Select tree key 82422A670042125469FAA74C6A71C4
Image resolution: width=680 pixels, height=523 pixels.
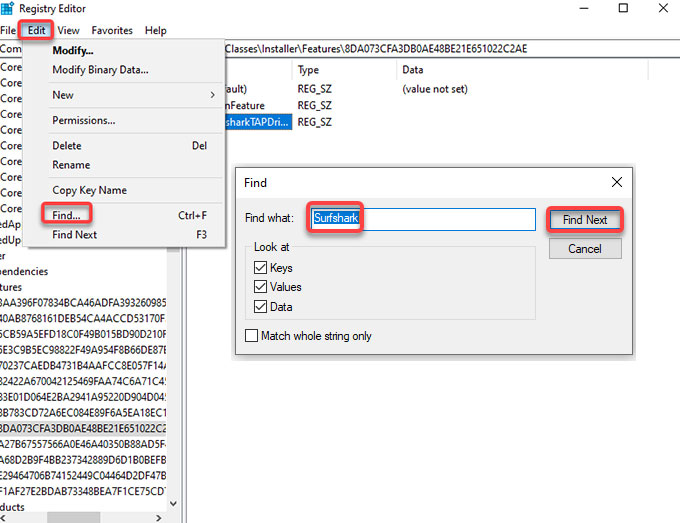(83, 381)
